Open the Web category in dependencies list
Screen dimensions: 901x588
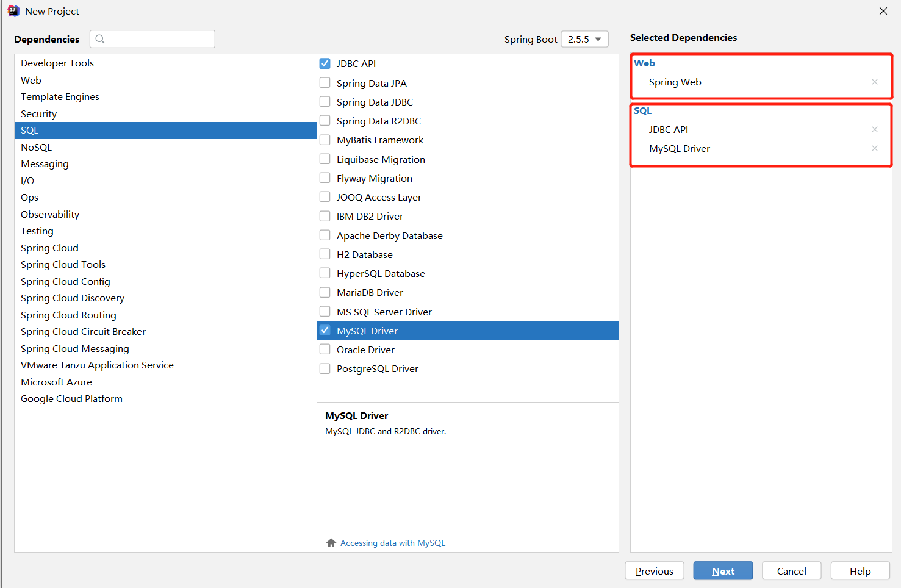tap(165, 80)
